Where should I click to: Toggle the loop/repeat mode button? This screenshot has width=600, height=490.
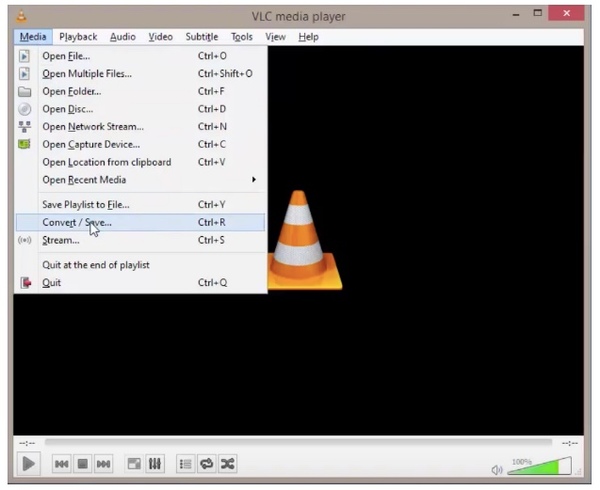click(x=207, y=464)
